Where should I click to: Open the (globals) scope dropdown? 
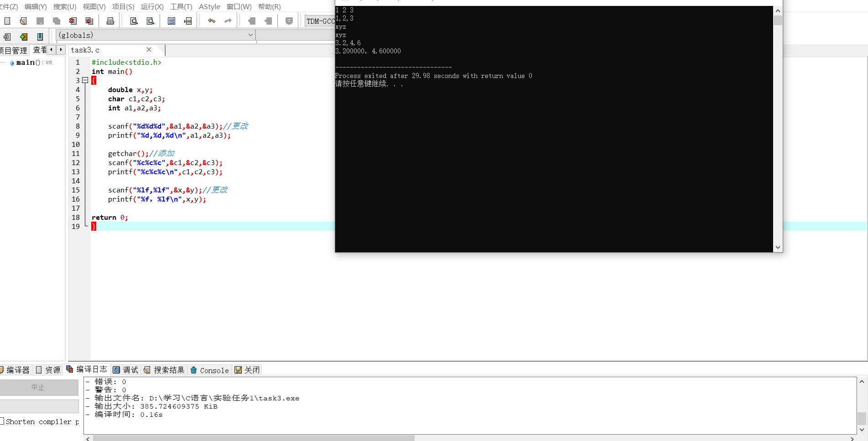tap(250, 35)
